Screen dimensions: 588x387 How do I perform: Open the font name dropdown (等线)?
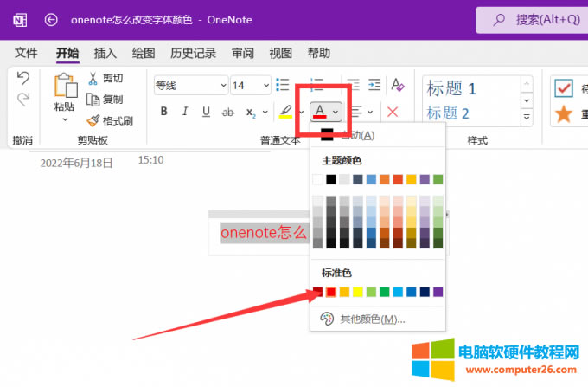click(189, 85)
